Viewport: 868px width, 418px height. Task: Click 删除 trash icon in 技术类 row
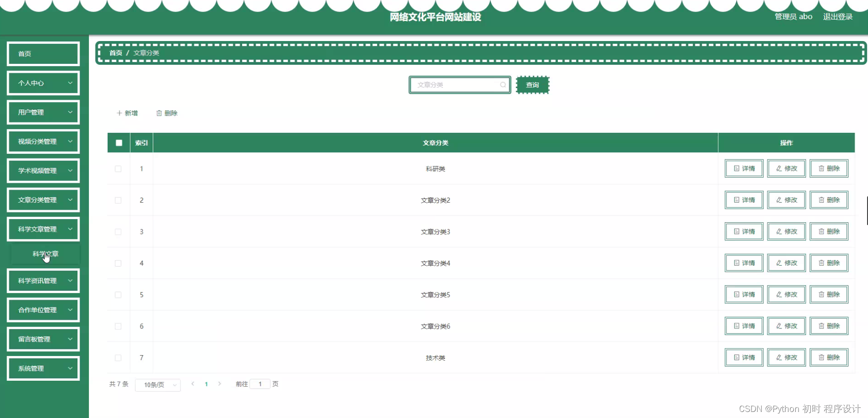point(821,357)
